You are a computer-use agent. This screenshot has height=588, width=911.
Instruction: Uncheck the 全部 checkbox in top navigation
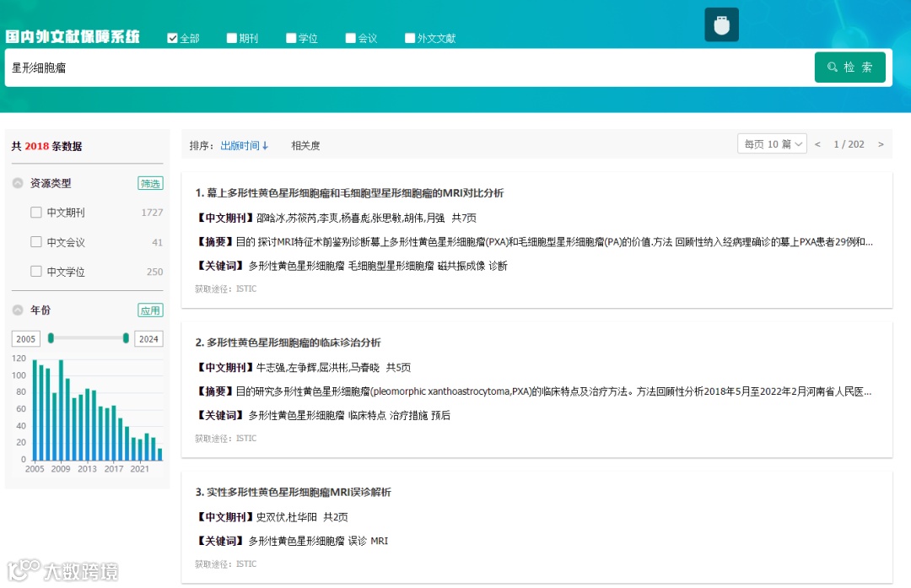click(172, 37)
